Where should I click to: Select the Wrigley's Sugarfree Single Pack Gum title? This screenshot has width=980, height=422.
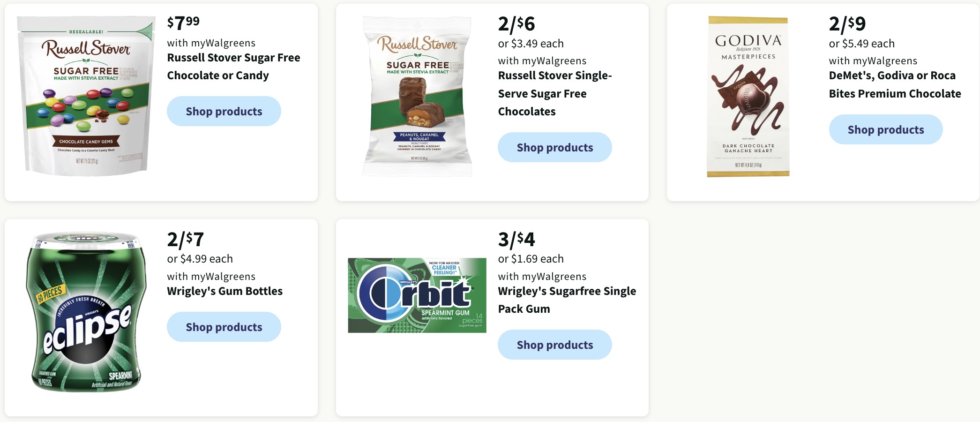pyautogui.click(x=567, y=300)
